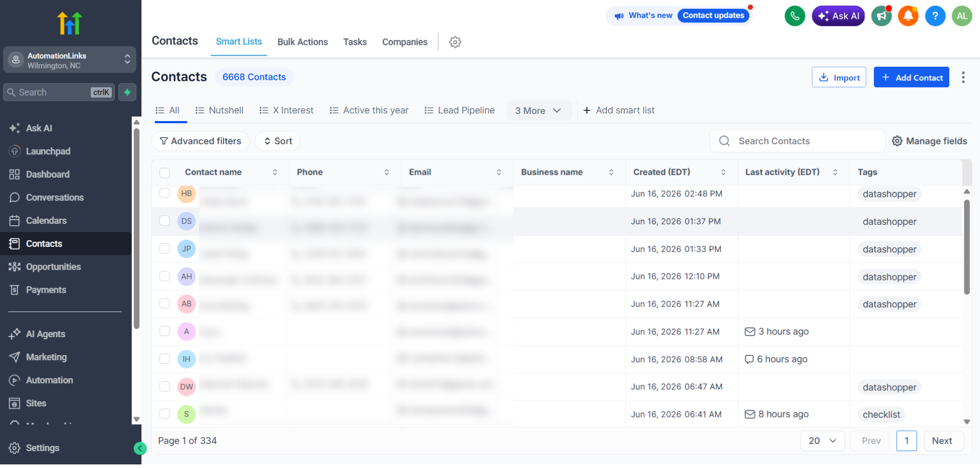Expand the 3 More smart lists dropdown

click(x=538, y=111)
